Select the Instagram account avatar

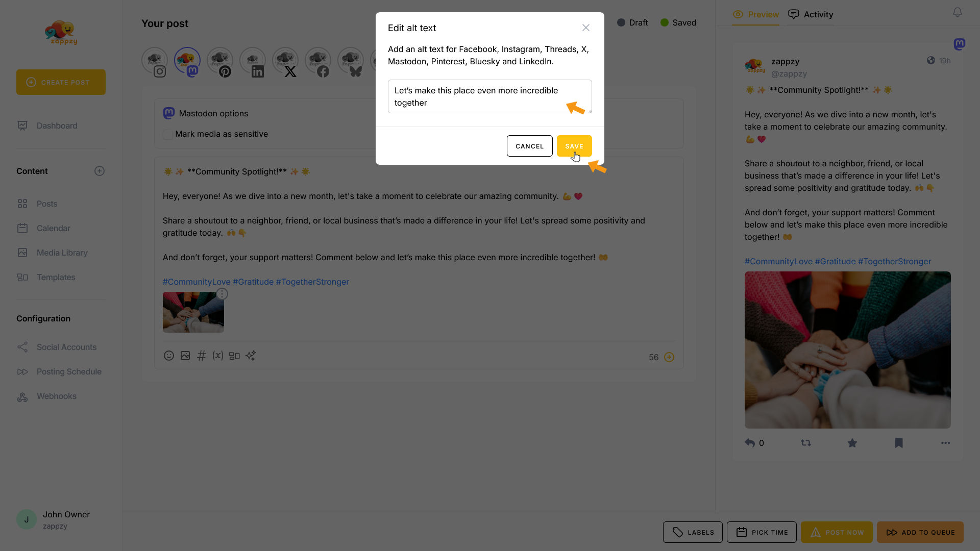point(155,61)
